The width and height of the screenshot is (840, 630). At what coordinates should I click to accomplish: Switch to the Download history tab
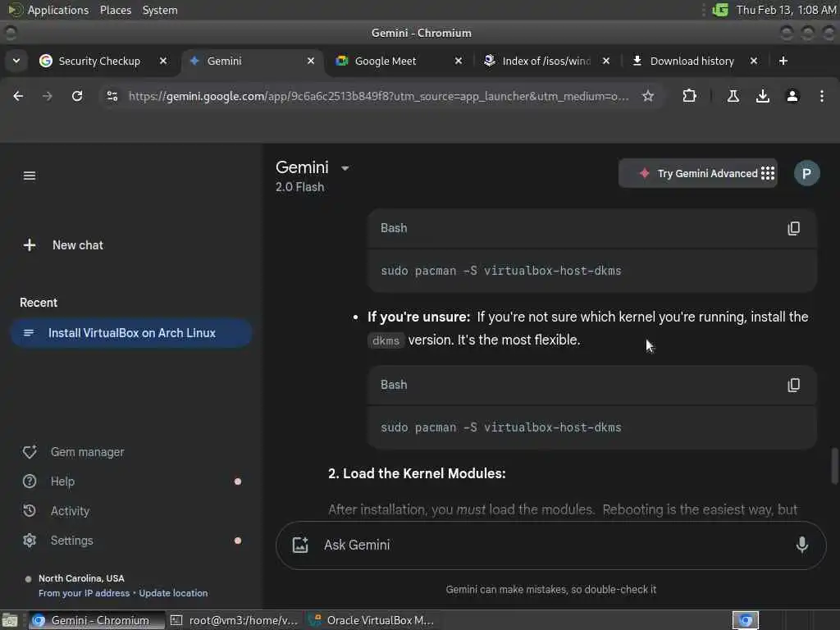[x=692, y=61]
